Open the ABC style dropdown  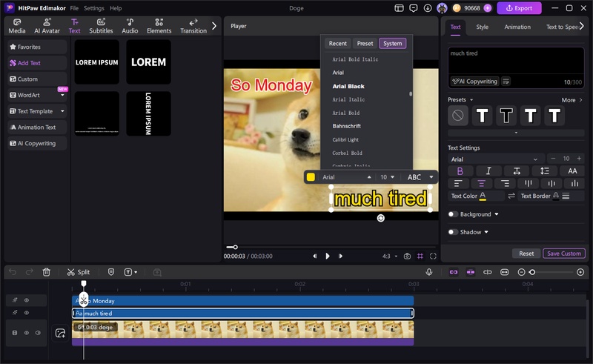point(420,177)
